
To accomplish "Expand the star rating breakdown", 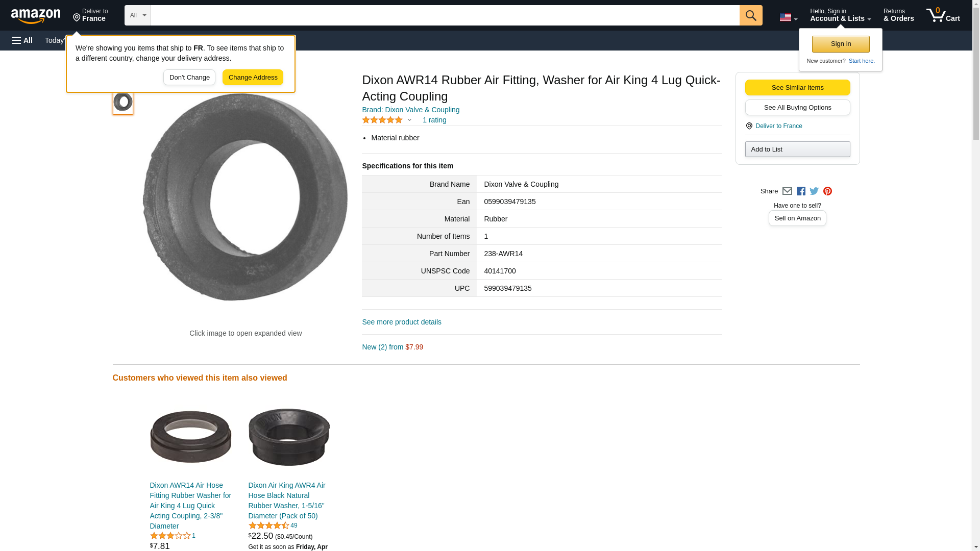I will tap(409, 120).
